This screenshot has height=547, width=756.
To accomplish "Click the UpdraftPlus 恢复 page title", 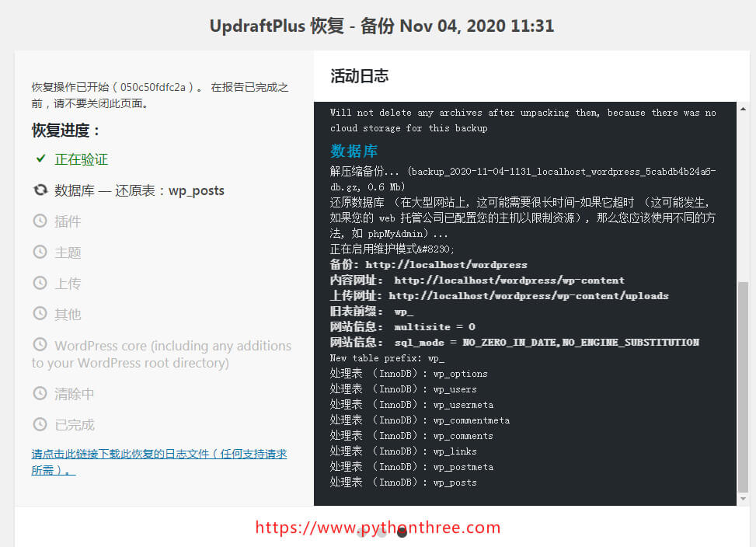I will coord(381,26).
